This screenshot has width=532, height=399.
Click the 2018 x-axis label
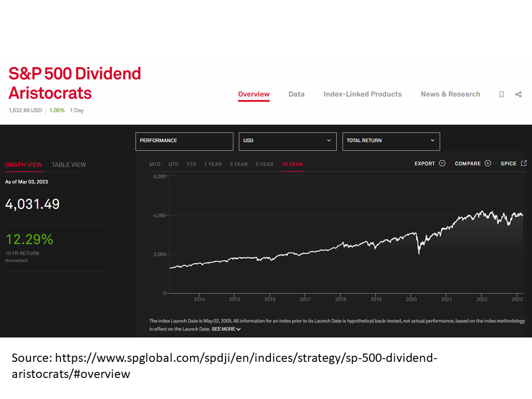coord(341,299)
